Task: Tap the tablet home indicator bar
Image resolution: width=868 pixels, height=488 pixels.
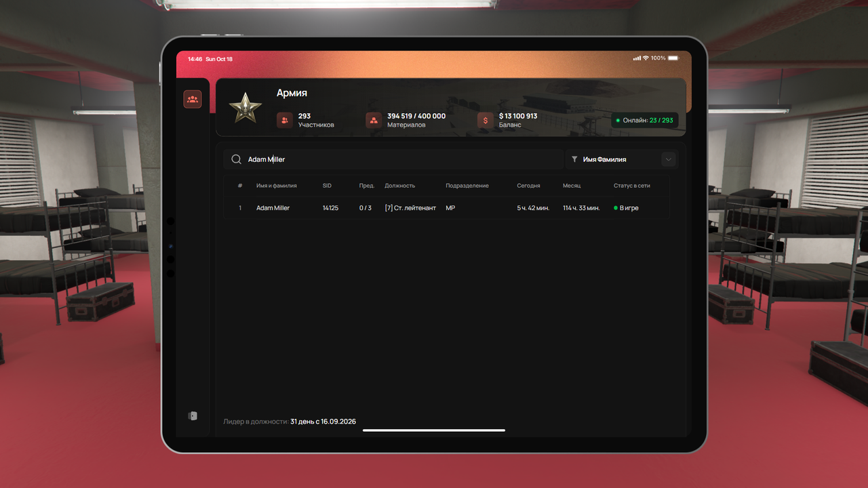Action: (x=434, y=430)
